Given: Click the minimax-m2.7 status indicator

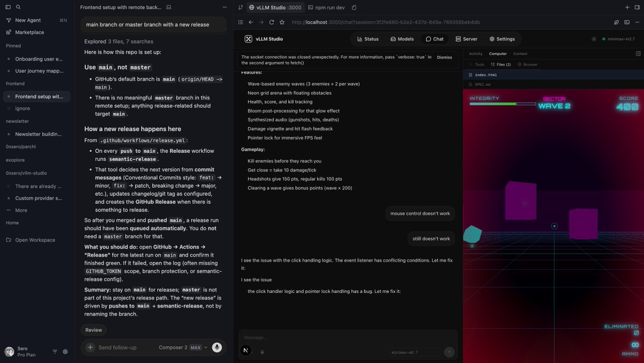Looking at the screenshot, I should (x=618, y=39).
